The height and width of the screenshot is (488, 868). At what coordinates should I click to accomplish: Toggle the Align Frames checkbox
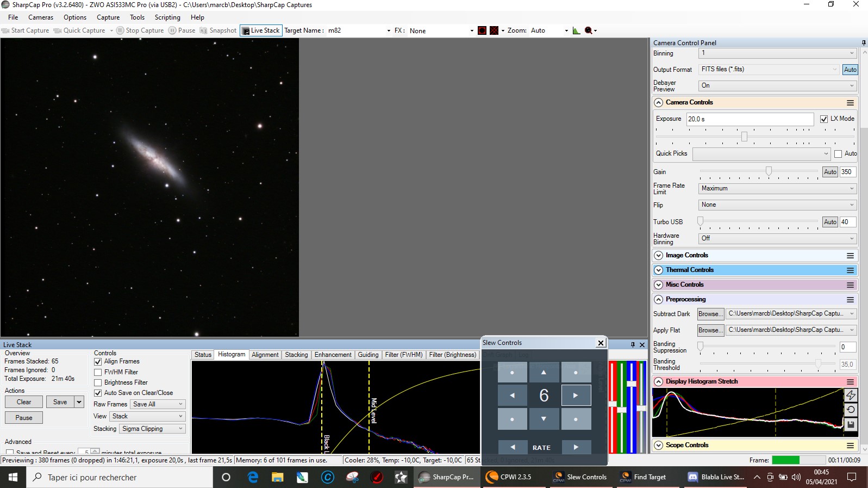coord(98,362)
